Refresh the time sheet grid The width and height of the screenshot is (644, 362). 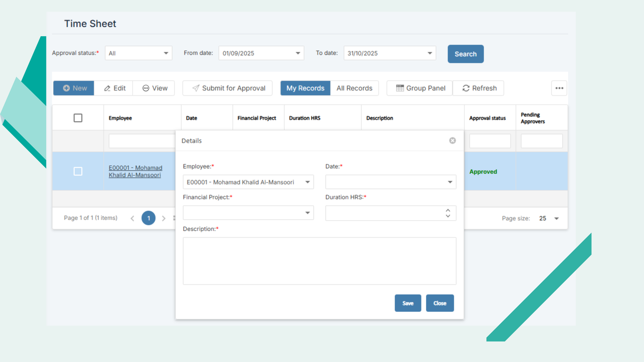(x=478, y=88)
